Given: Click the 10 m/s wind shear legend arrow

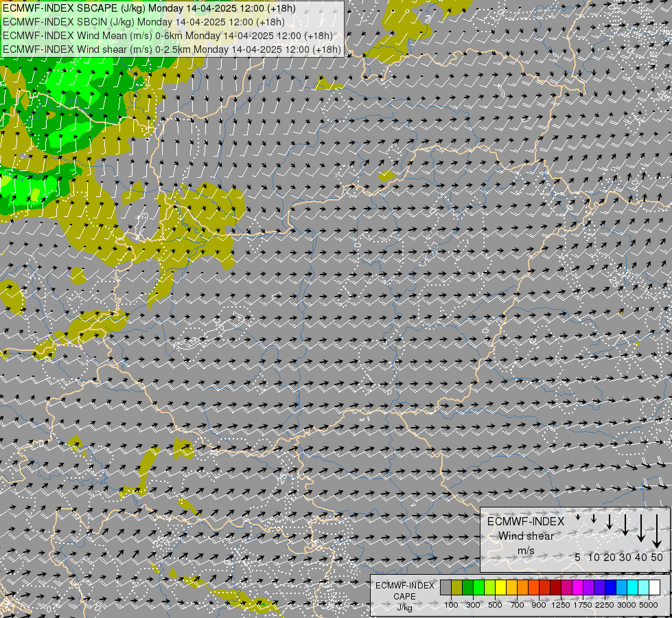Looking at the screenshot, I should 594,519.
